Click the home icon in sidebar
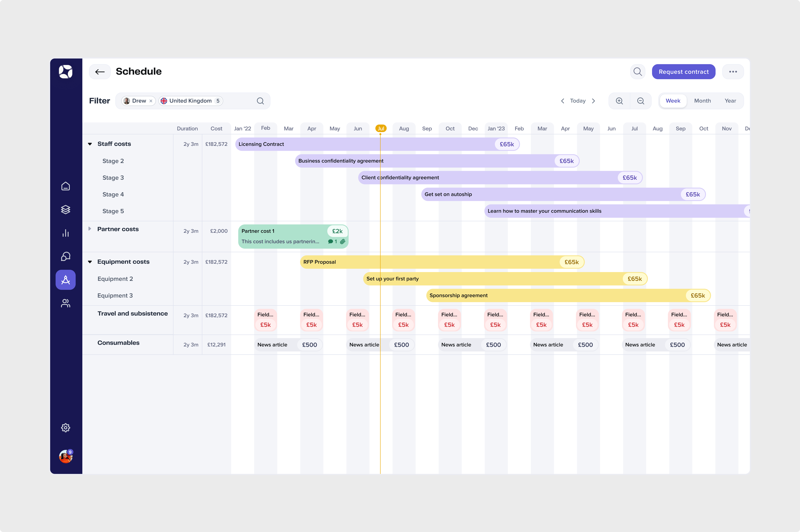 click(66, 186)
